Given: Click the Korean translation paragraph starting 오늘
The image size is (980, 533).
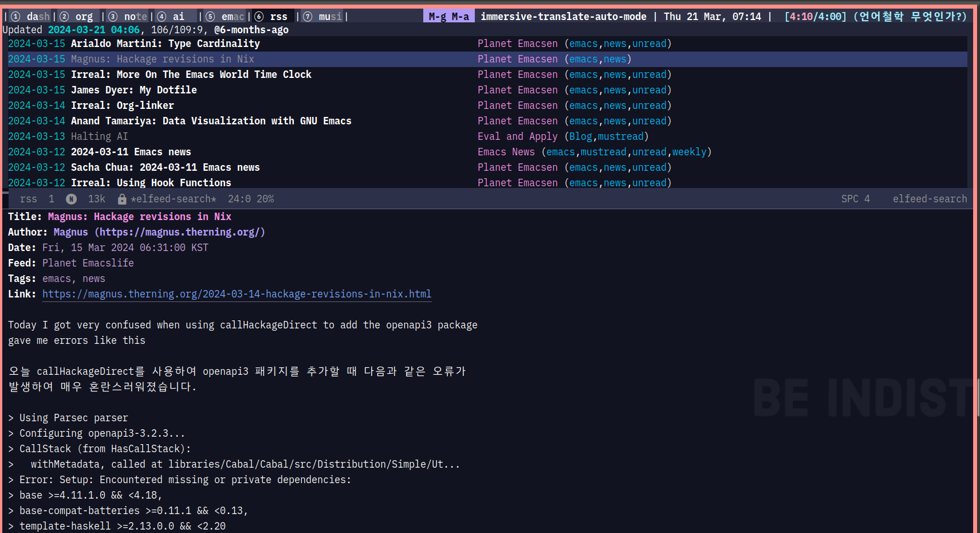Looking at the screenshot, I should pos(237,379).
